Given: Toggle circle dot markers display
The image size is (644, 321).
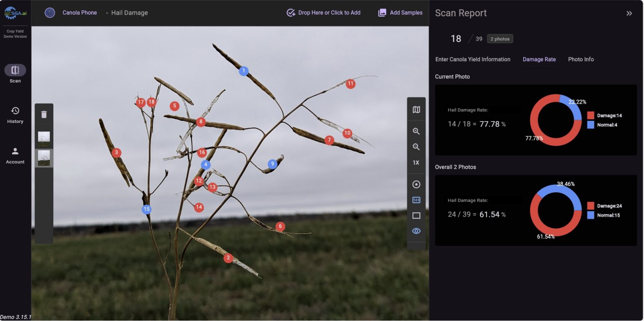Looking at the screenshot, I should pyautogui.click(x=416, y=185).
